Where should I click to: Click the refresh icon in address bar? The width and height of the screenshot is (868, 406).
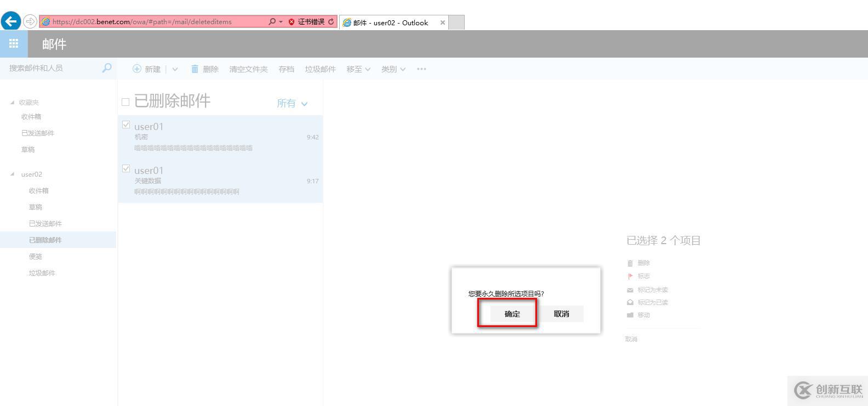331,21
